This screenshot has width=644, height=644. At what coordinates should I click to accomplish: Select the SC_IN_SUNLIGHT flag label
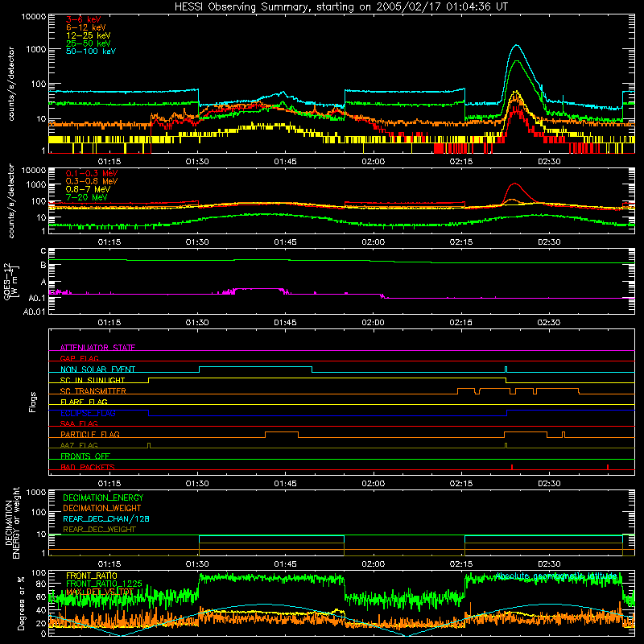(x=93, y=380)
